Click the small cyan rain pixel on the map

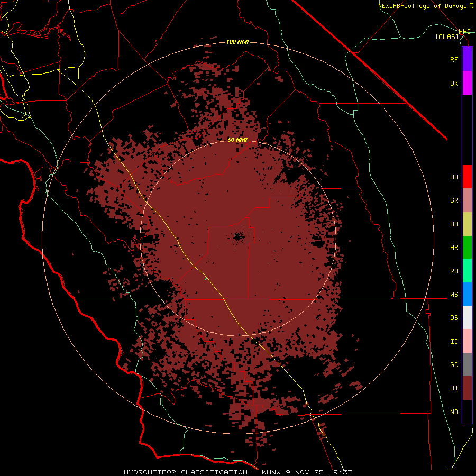(206, 278)
